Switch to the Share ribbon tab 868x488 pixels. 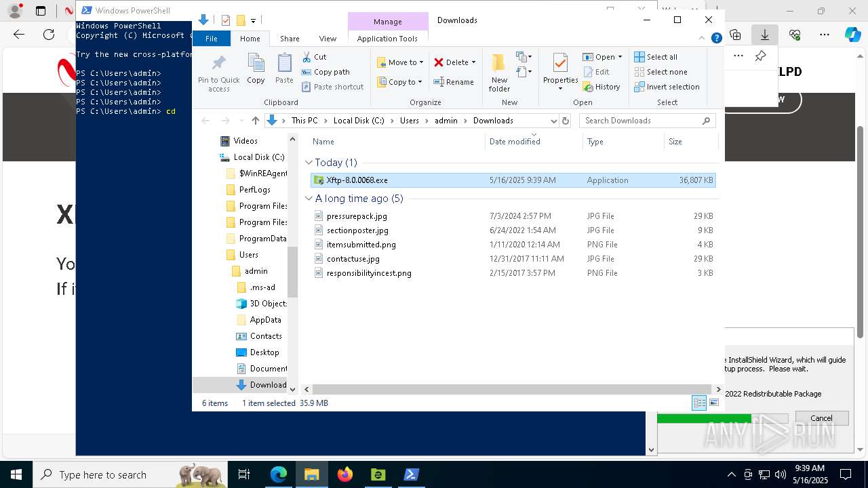coord(290,39)
